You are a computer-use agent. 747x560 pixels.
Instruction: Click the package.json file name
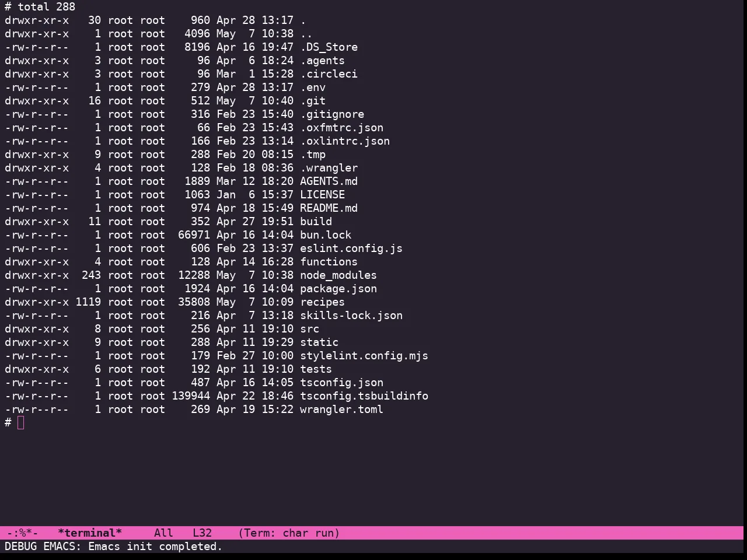coord(338,289)
